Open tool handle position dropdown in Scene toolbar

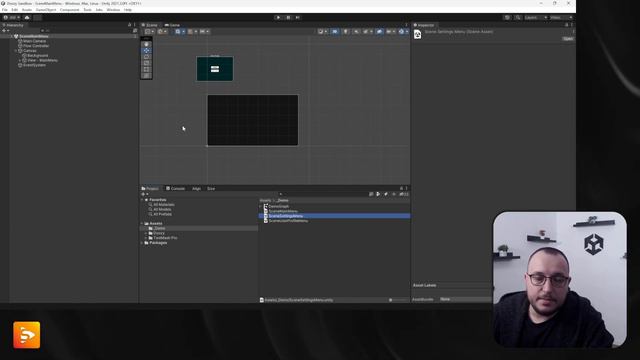point(149,31)
